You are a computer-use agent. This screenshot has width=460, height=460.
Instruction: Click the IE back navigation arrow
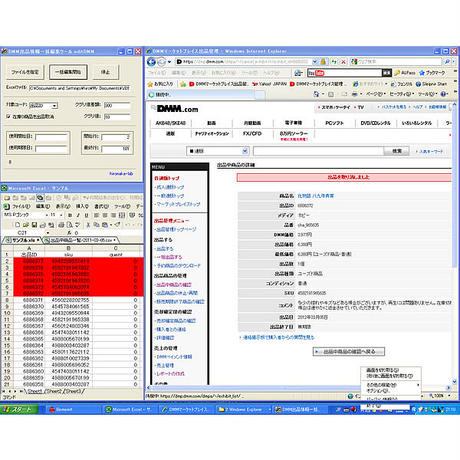tap(151, 62)
